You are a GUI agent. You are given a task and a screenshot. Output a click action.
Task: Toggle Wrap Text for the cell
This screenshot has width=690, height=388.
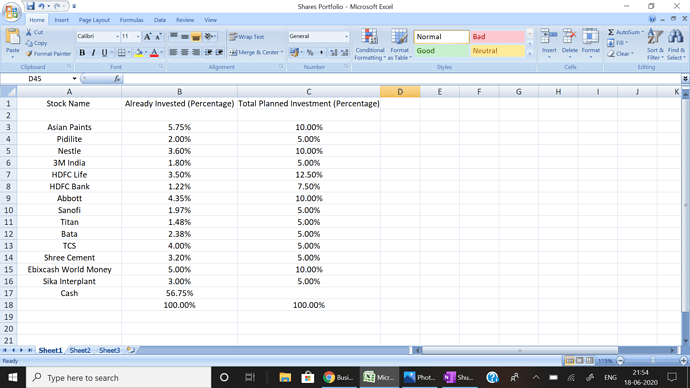point(247,37)
